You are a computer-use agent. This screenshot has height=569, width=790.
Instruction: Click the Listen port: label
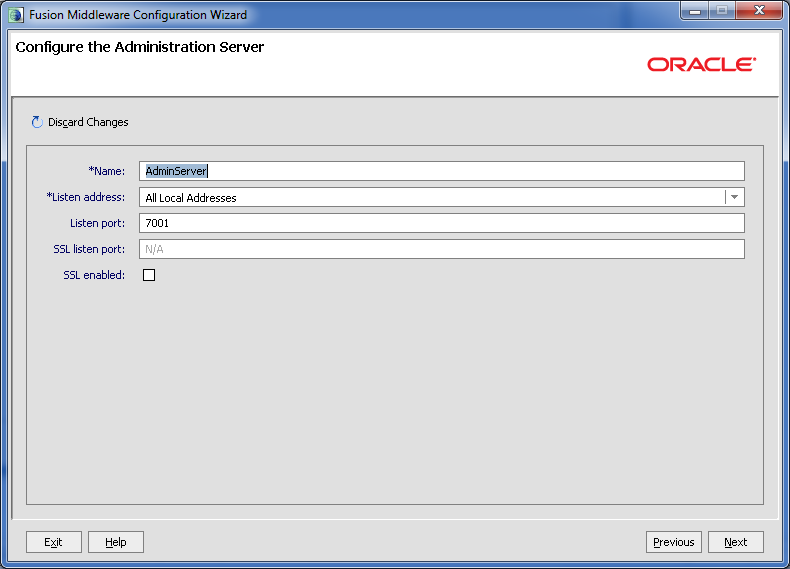[x=97, y=223]
